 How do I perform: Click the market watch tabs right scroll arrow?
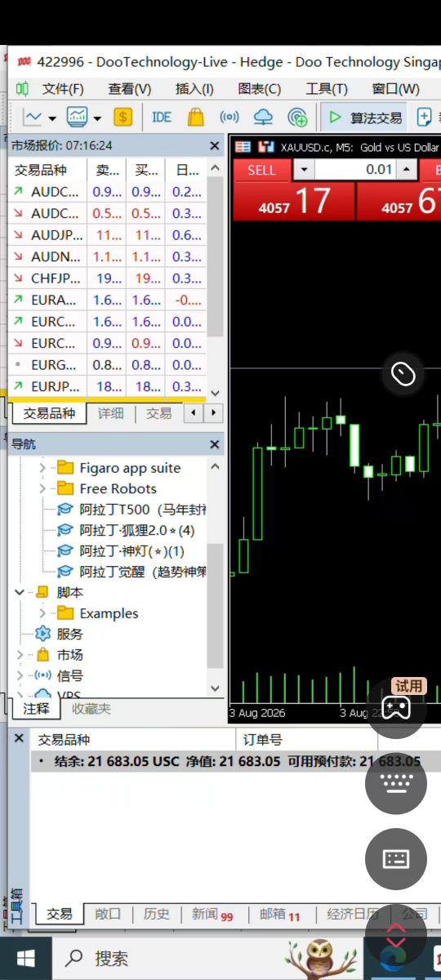(214, 413)
